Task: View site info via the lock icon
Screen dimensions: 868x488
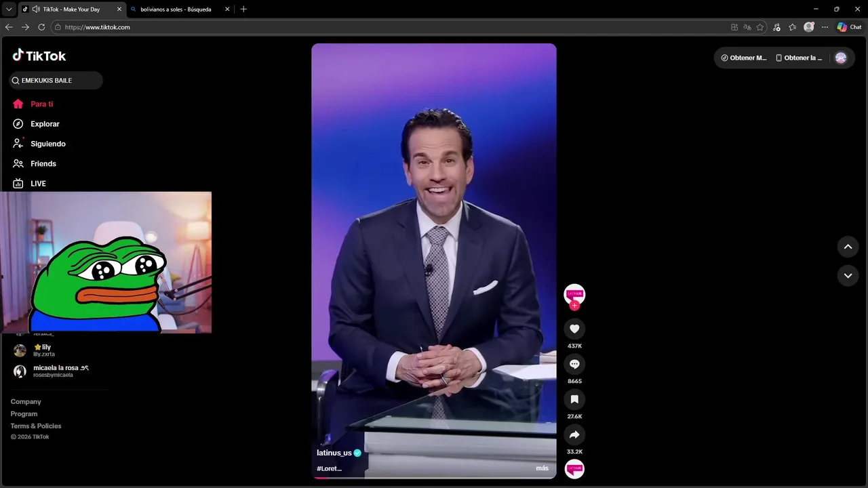Action: pos(58,27)
